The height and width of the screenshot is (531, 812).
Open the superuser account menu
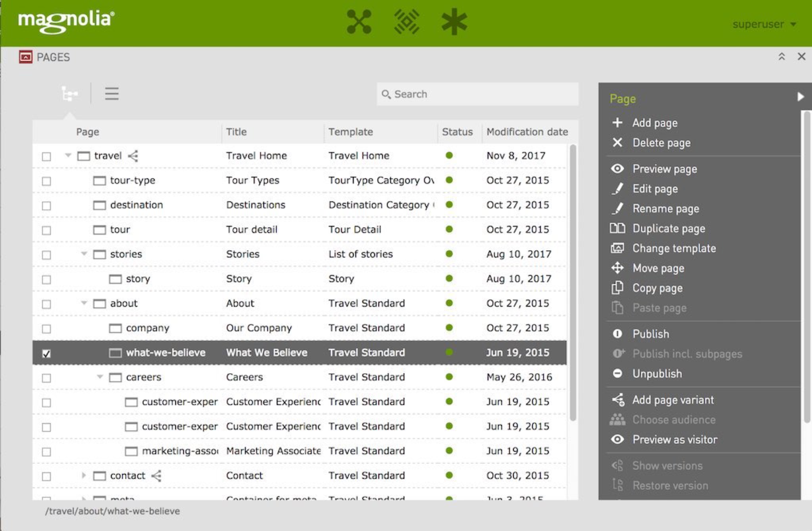(x=764, y=24)
